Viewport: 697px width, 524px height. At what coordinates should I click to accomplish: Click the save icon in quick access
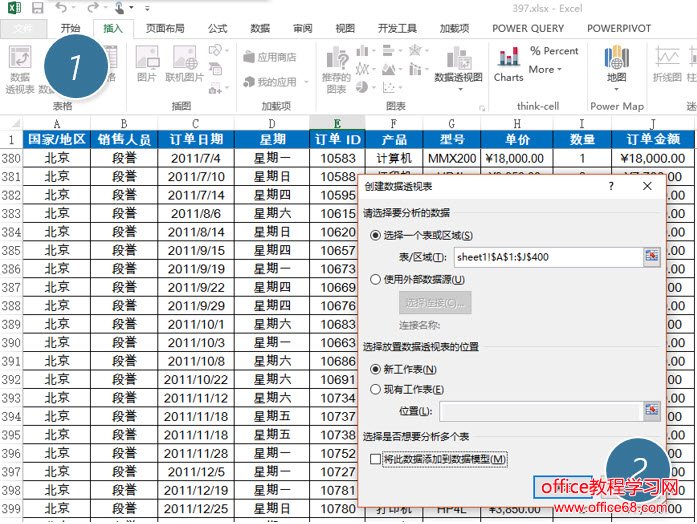[x=37, y=8]
